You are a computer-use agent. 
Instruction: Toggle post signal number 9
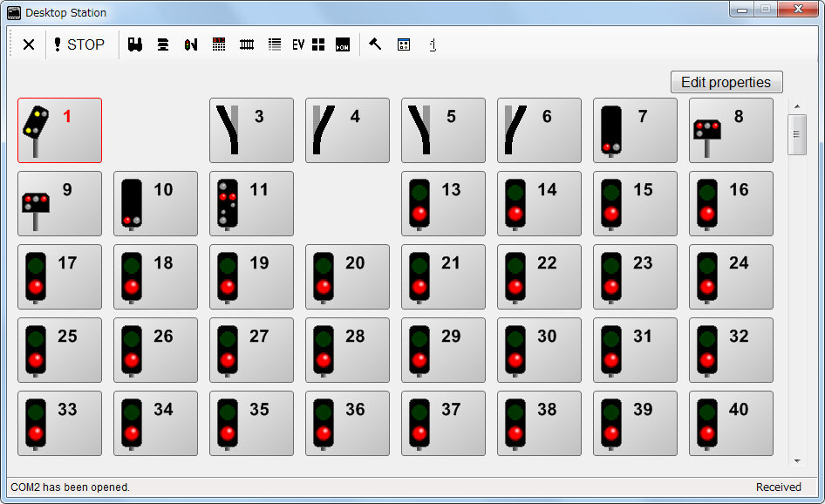[x=59, y=203]
